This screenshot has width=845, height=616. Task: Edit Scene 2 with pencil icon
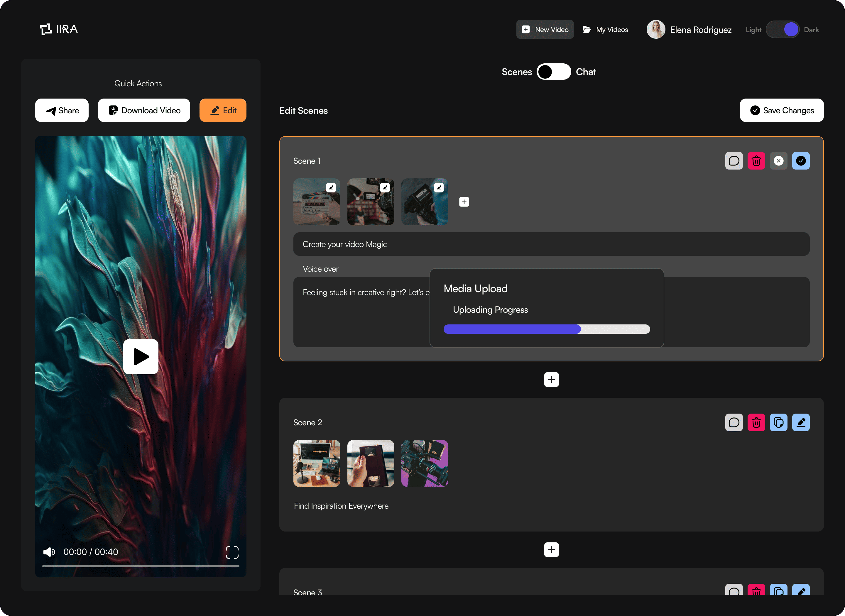click(801, 422)
